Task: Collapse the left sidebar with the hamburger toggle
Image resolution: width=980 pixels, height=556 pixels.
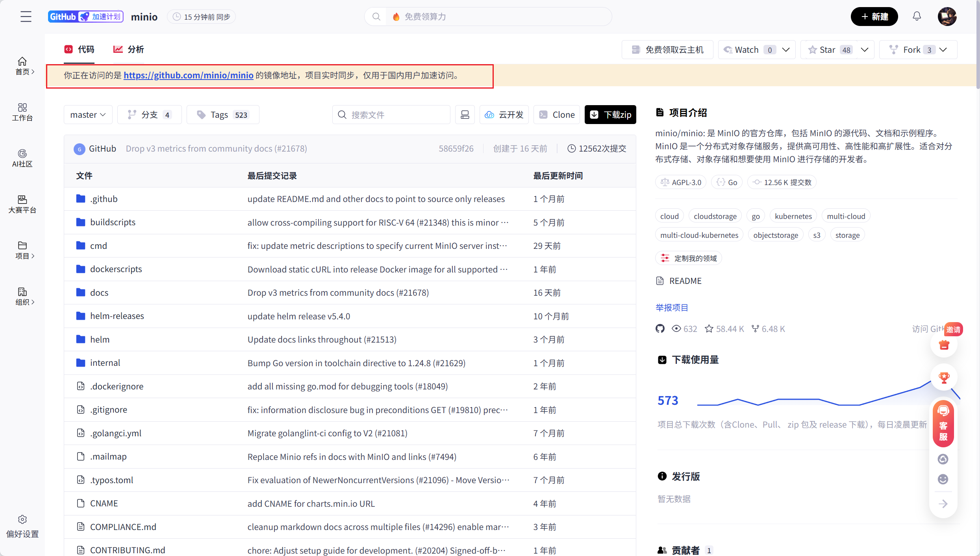Action: coord(26,17)
